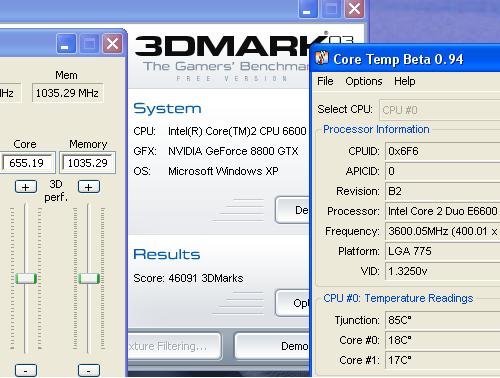Click the Score 46091 3DMarks text
Screen dimensions: 500x378
click(188, 278)
